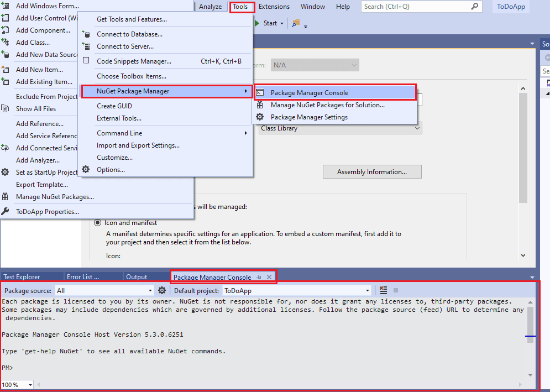Click the Code Snippets Manager icon

tap(86, 60)
